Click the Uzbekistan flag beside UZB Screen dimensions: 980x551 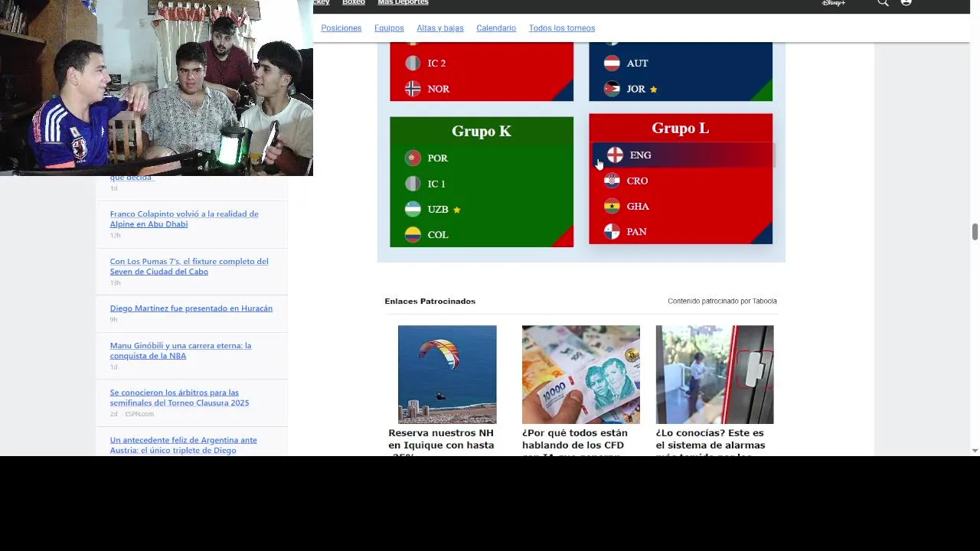[413, 209]
